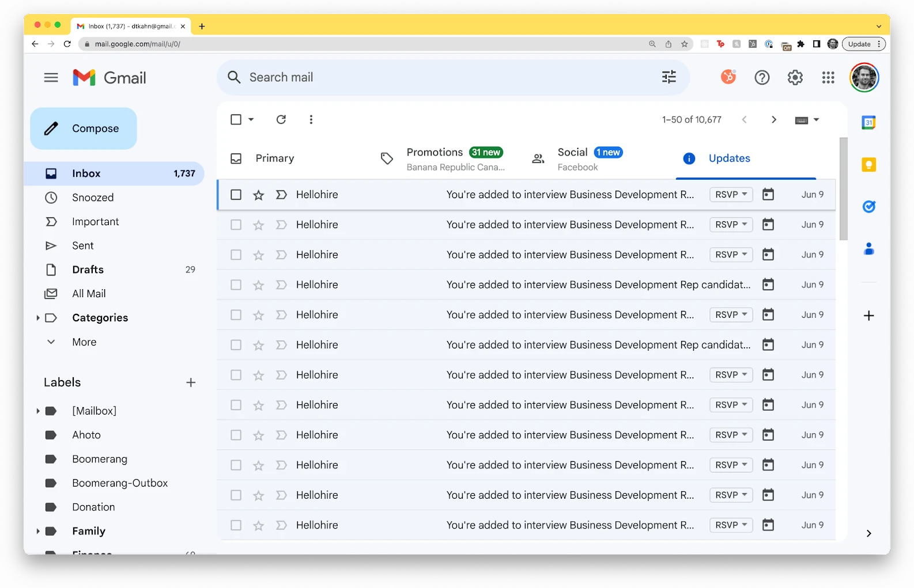Select the fifth Hellohire email checkbox
The width and height of the screenshot is (914, 588).
236,314
